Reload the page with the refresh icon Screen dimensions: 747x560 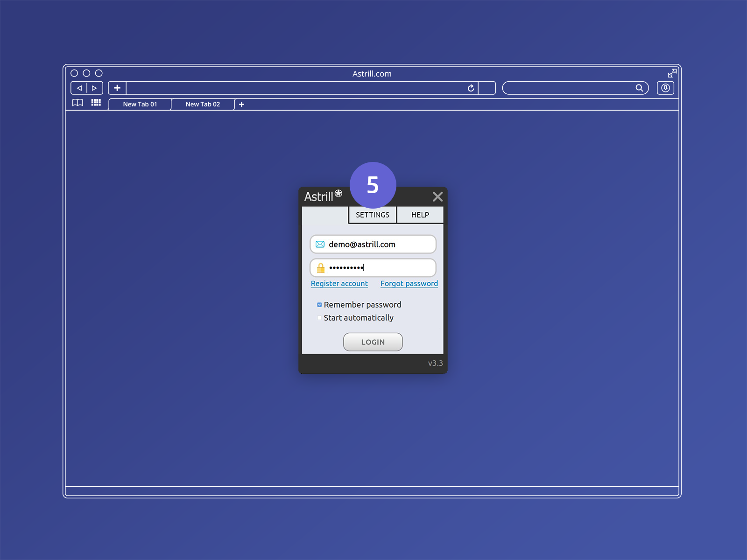click(x=471, y=88)
